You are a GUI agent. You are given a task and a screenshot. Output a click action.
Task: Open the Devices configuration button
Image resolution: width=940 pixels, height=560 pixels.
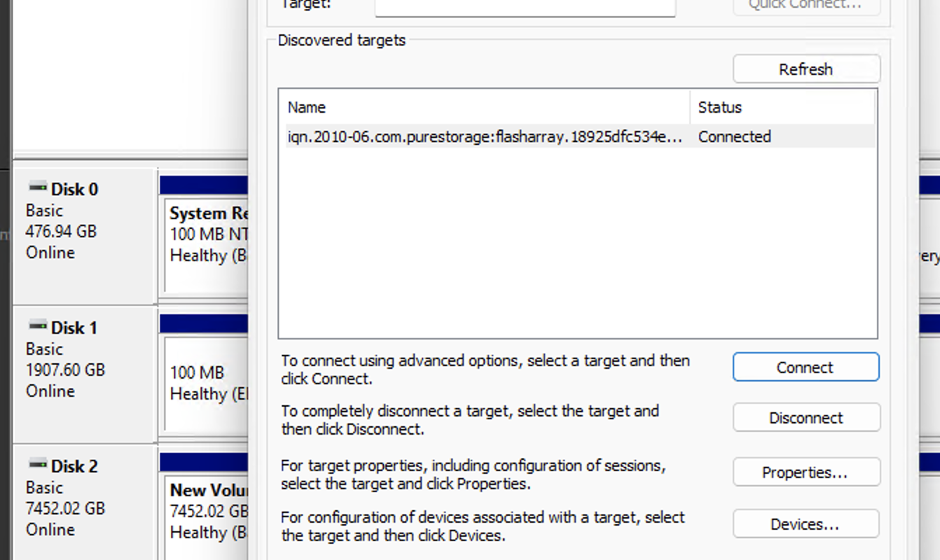point(806,524)
